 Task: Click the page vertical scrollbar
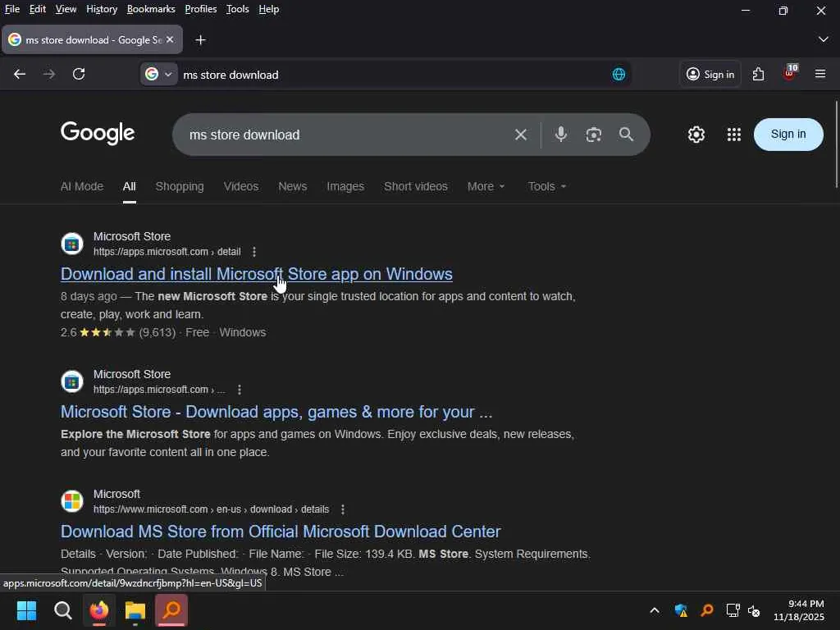tap(836, 144)
